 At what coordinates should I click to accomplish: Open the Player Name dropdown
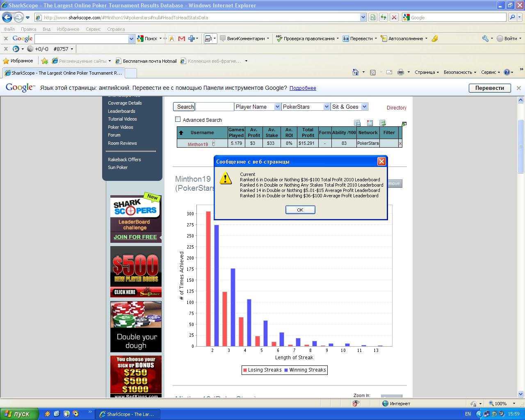[x=257, y=107]
